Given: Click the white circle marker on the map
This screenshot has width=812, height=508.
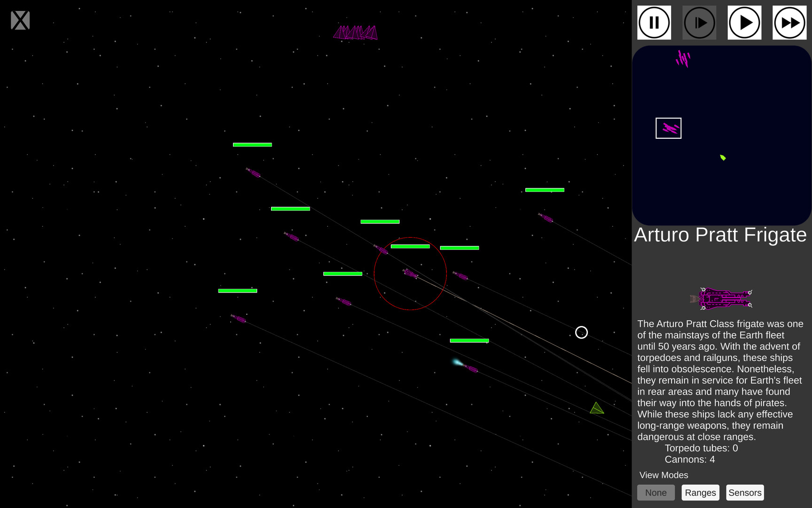Looking at the screenshot, I should [x=581, y=333].
